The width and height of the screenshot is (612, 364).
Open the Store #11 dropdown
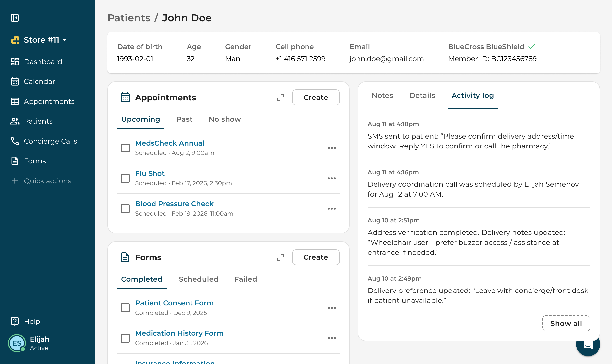39,40
